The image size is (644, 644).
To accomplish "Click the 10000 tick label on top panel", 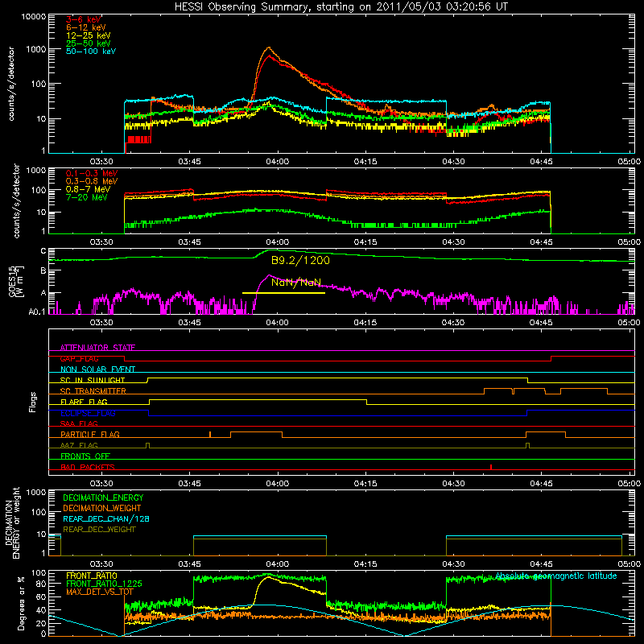I will (34, 16).
